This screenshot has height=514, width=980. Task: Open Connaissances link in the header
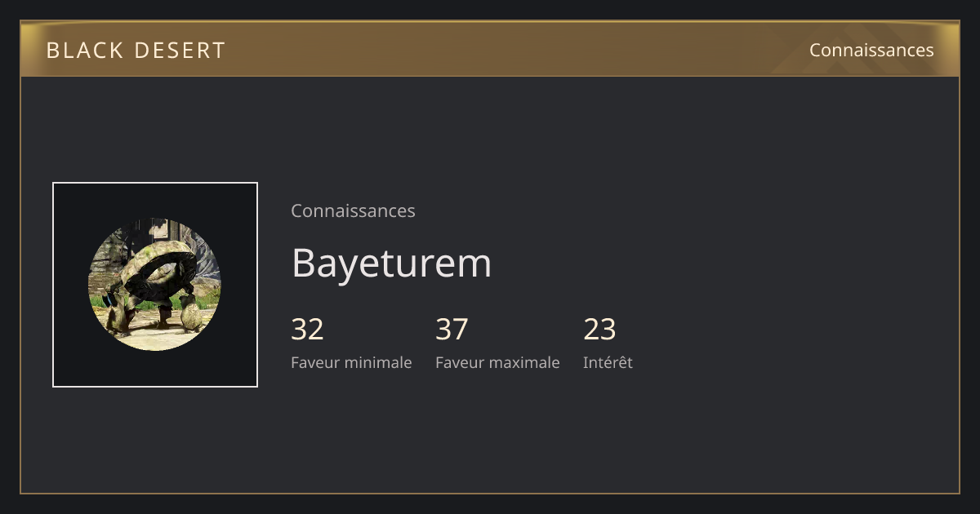[x=871, y=50]
